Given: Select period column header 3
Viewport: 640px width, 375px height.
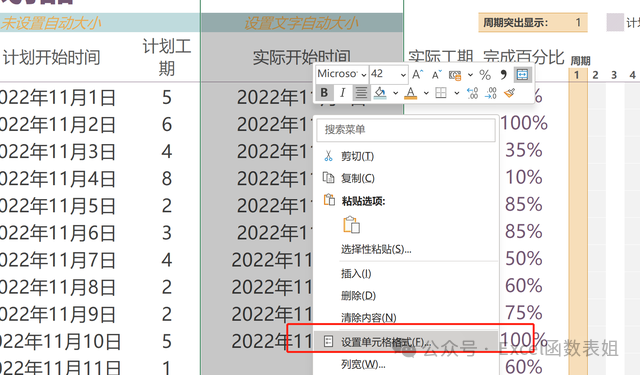Looking at the screenshot, I should (614, 75).
